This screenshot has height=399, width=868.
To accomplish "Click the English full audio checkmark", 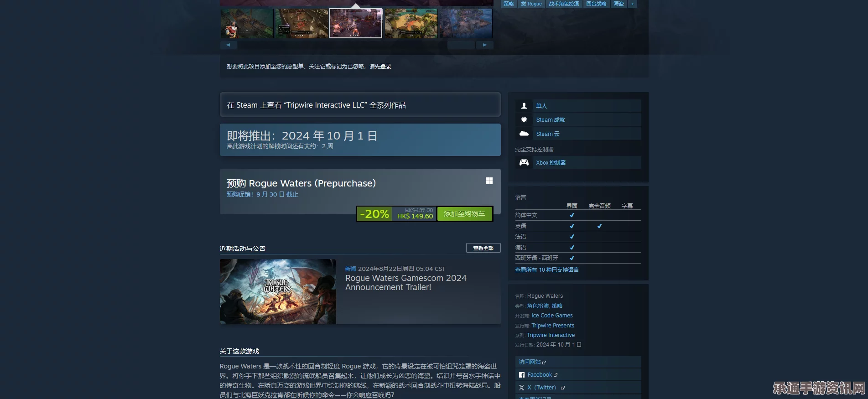I will (x=599, y=226).
